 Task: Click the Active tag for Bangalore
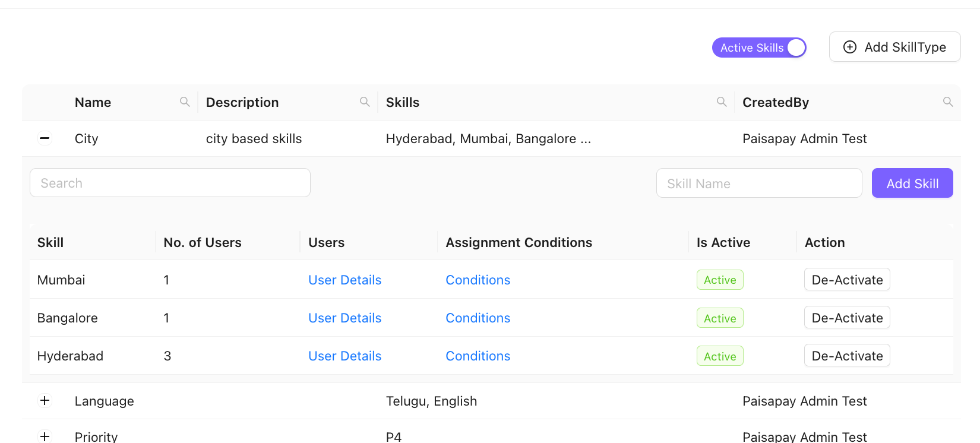[720, 318]
